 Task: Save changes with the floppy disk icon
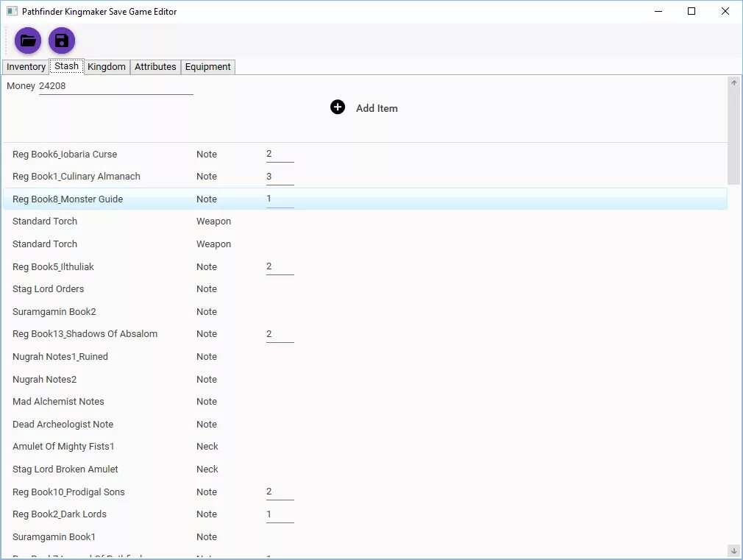(62, 40)
